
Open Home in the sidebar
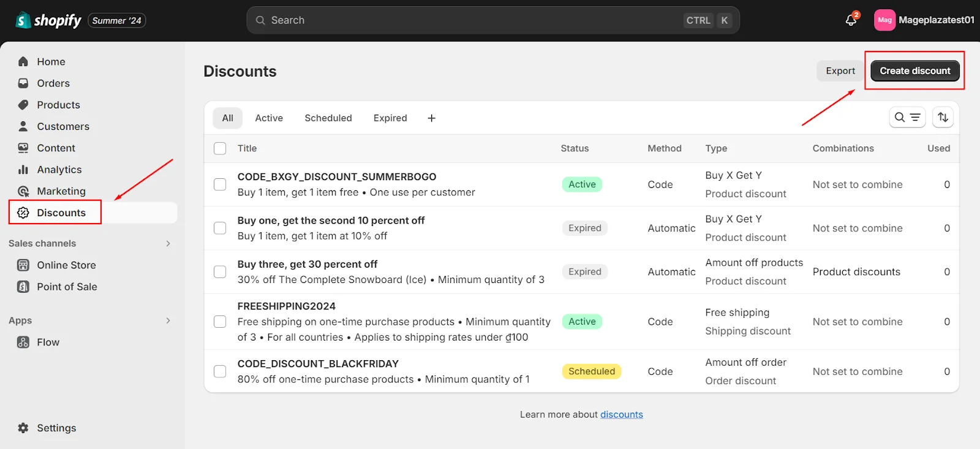(51, 61)
